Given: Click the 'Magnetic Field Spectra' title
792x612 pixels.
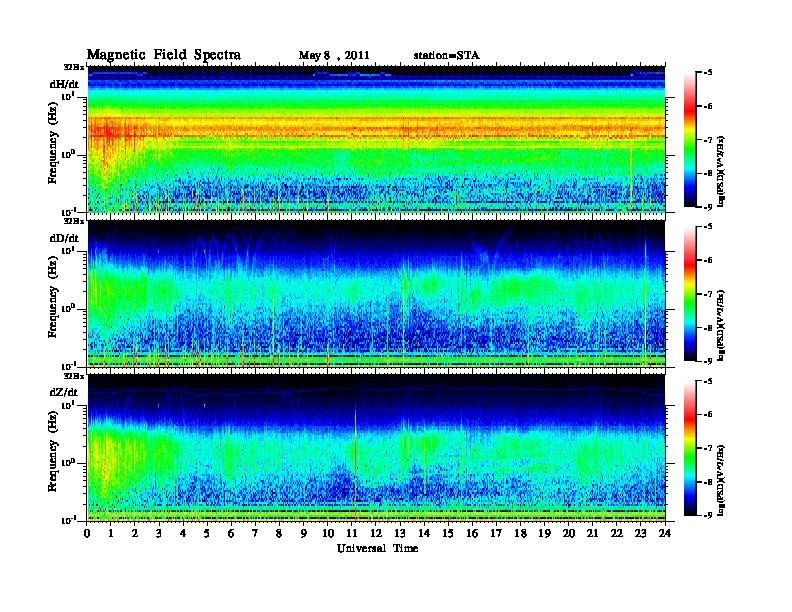Looking at the screenshot, I should click(x=164, y=55).
